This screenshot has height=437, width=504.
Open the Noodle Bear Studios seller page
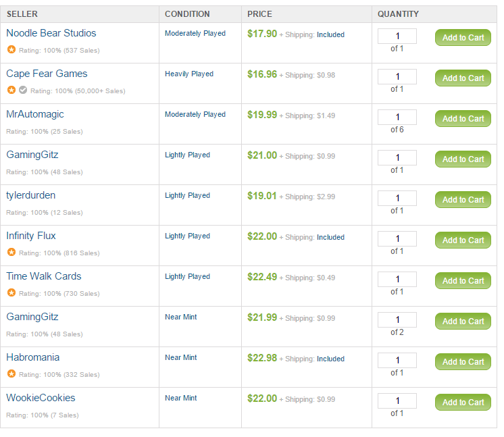pyautogui.click(x=51, y=33)
